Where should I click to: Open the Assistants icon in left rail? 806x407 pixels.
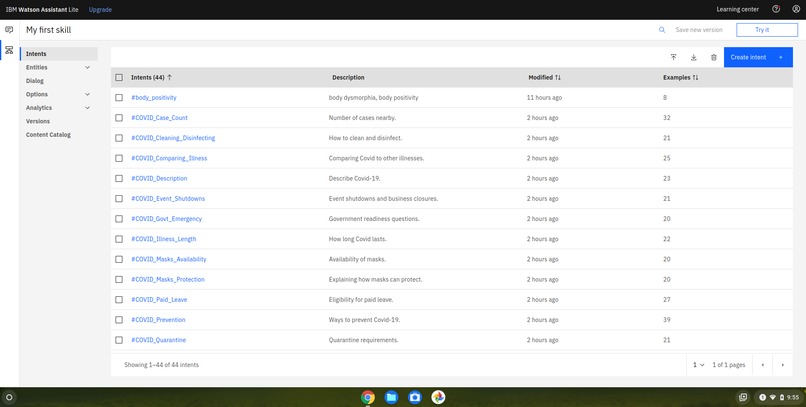(9, 30)
